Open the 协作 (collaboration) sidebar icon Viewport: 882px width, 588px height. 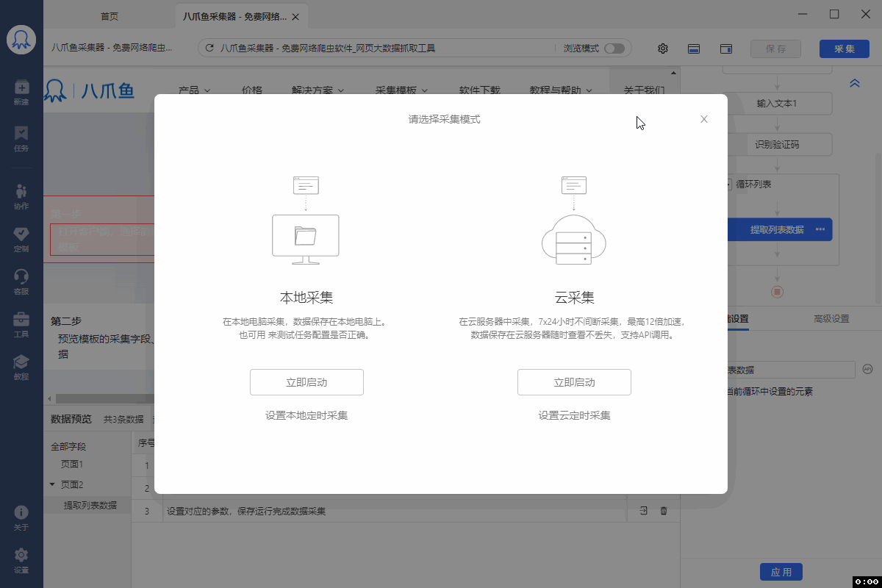click(21, 196)
